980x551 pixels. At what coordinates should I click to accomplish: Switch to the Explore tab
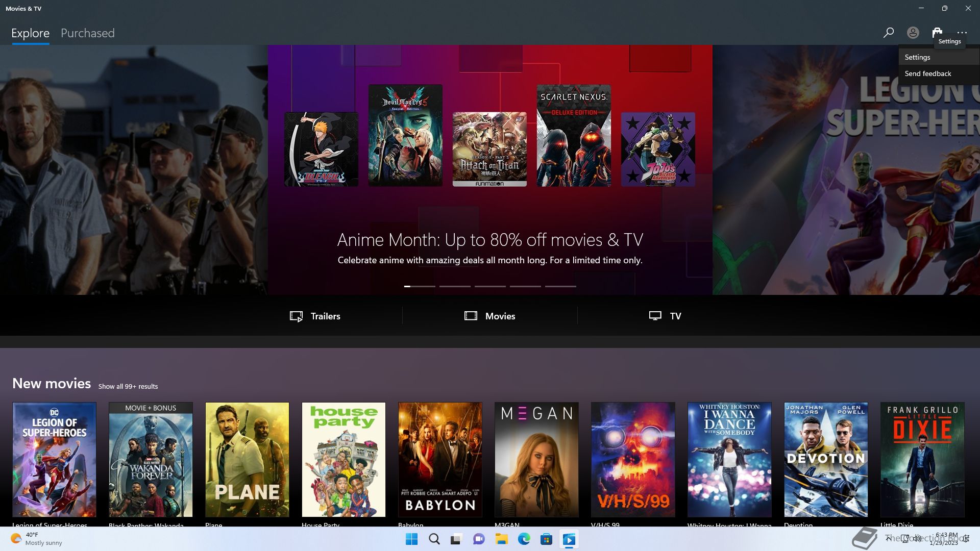coord(30,33)
